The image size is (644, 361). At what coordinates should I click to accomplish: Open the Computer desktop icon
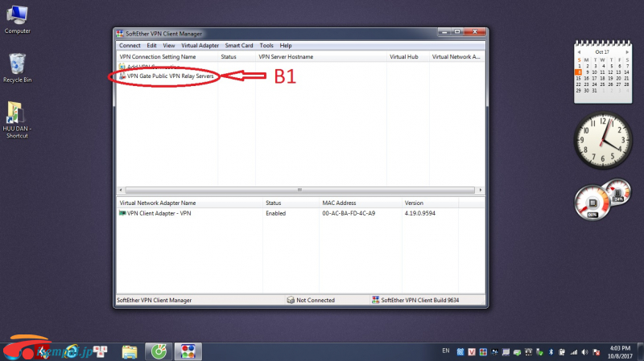point(17,19)
